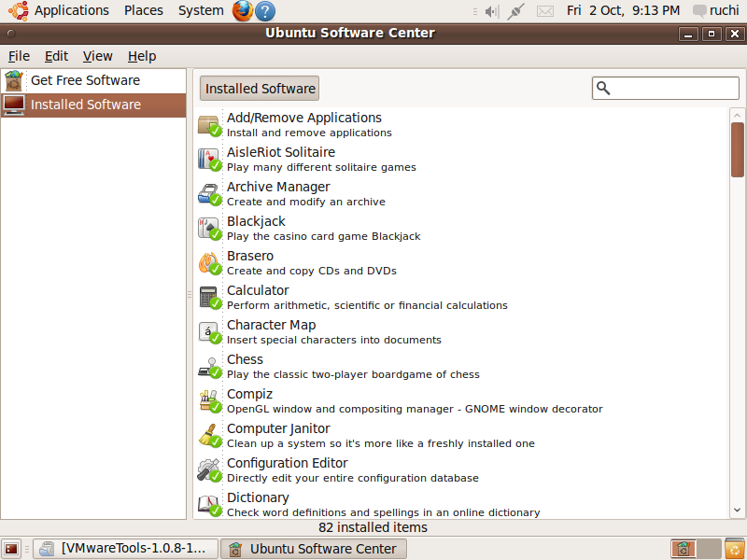
Task: Select the 'Character Map' entry
Action: point(462,332)
